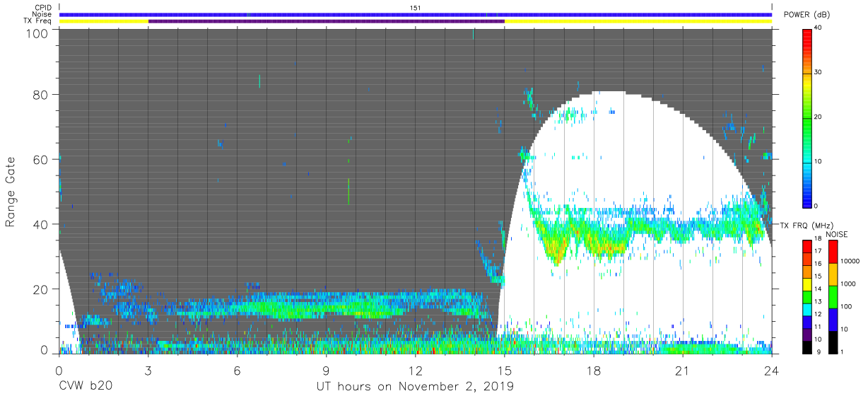Click the '3' UT hour axis label
The height and width of the screenshot is (401, 868).
coord(148,371)
